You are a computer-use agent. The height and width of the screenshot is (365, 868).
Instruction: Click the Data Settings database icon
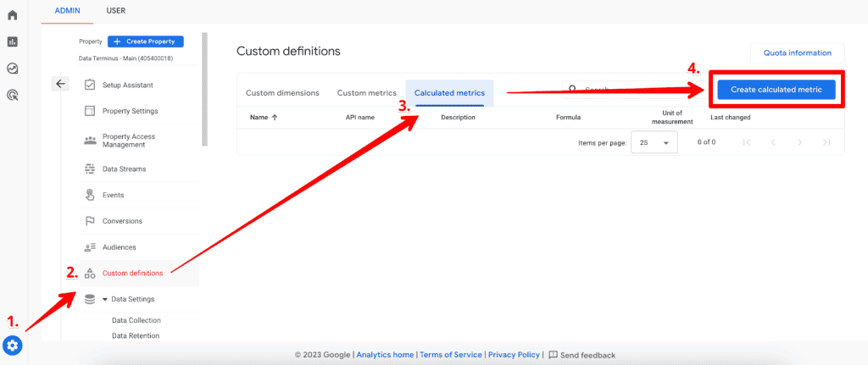[x=89, y=299]
